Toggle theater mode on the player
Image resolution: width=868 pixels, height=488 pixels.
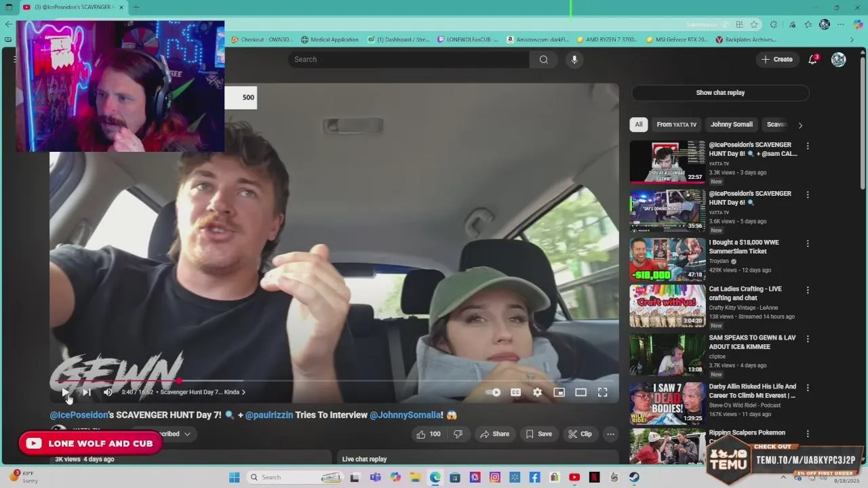(580, 392)
